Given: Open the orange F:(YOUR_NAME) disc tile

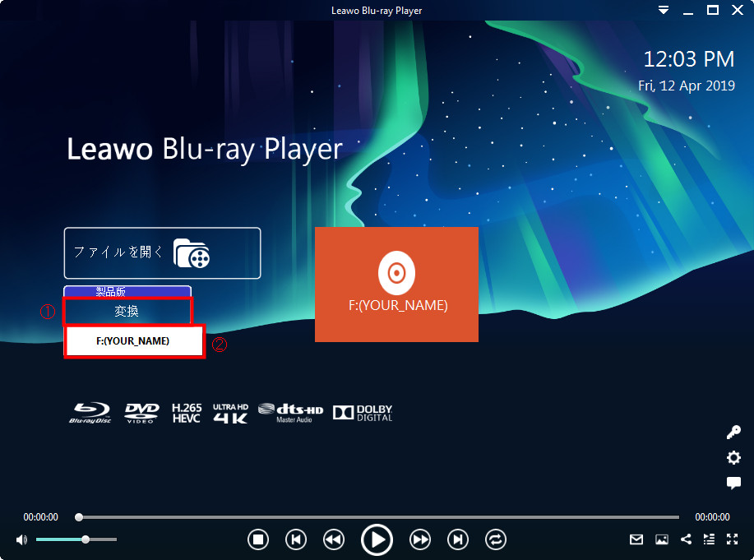Looking at the screenshot, I should 396,285.
